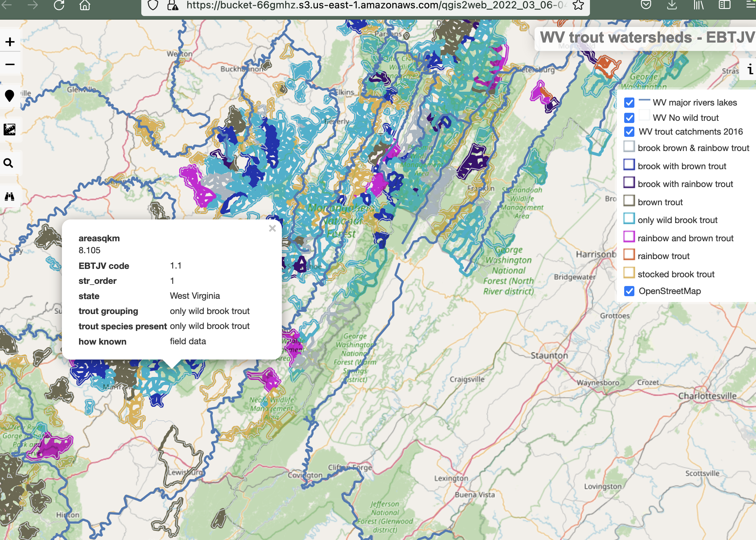The height and width of the screenshot is (540, 756).
Task: Click the zoom out tool on the map
Action: [x=9, y=64]
